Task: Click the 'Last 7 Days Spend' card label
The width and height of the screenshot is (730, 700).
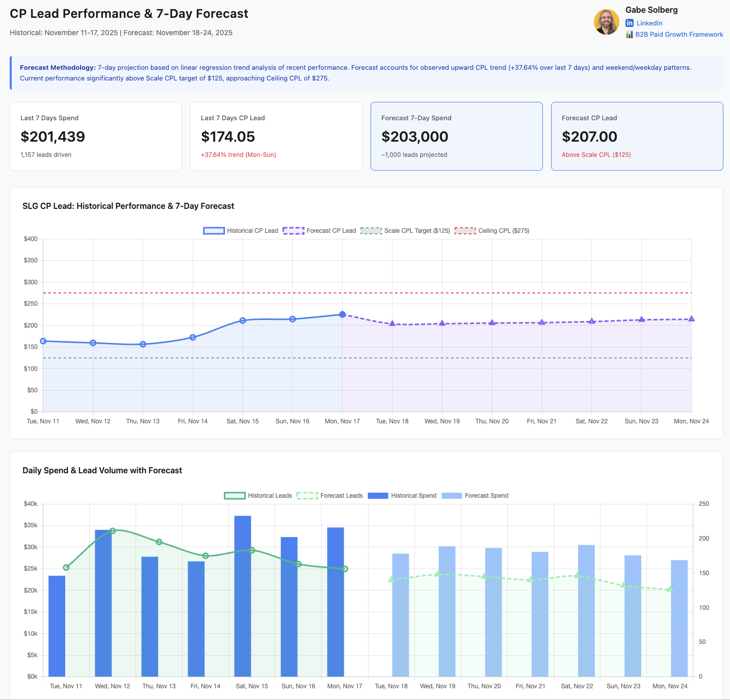Action: (49, 118)
